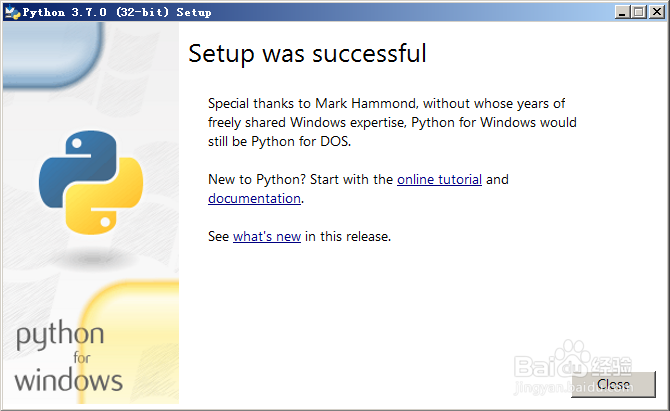The height and width of the screenshot is (411, 670).
Task: Open the online tutorial link
Action: pos(439,180)
